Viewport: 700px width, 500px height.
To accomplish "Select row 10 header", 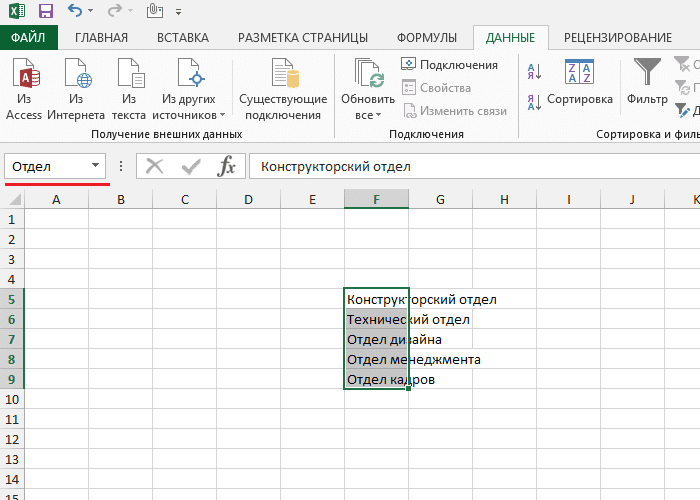I will click(x=12, y=399).
